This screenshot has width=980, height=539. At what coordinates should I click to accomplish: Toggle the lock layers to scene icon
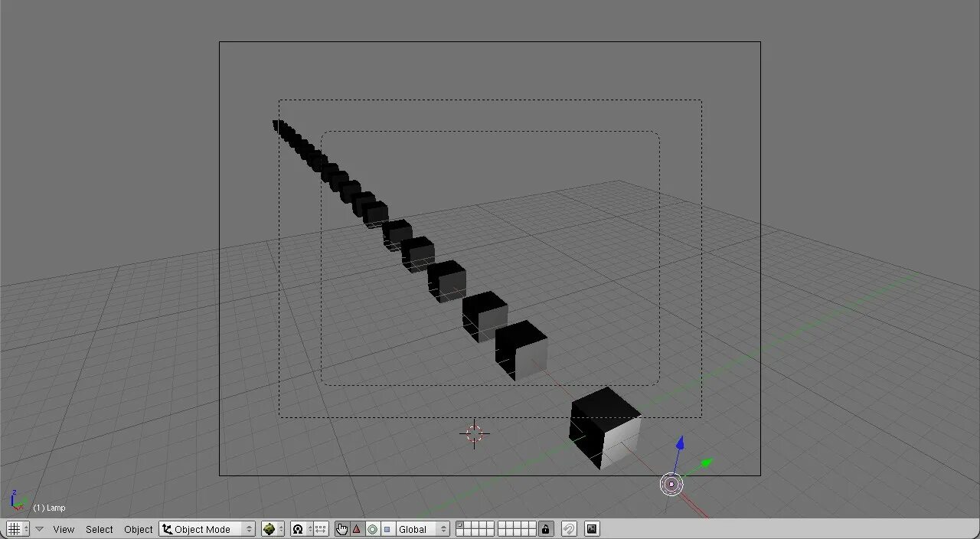coord(545,529)
